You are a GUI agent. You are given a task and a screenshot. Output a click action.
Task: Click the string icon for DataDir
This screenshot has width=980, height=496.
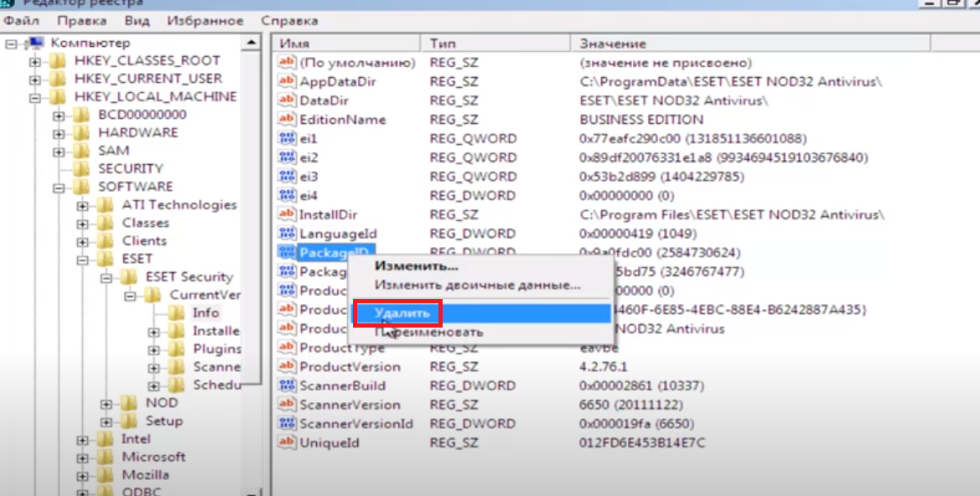(287, 100)
